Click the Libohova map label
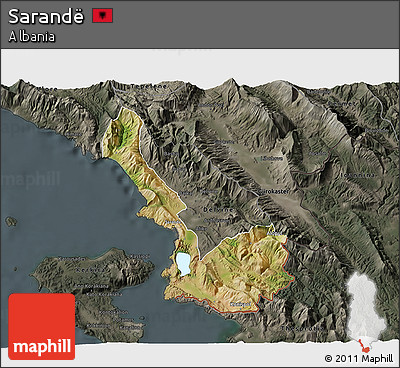The height and width of the screenshot is (368, 400). 272,159
